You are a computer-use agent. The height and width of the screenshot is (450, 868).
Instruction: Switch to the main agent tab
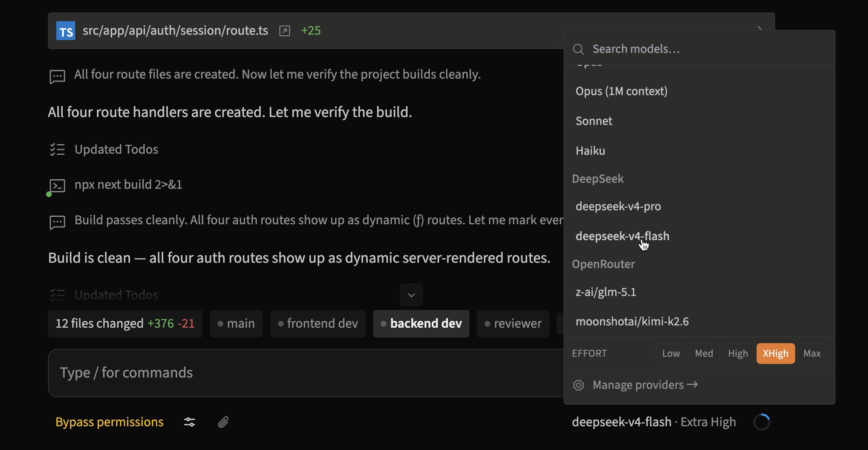coord(236,324)
